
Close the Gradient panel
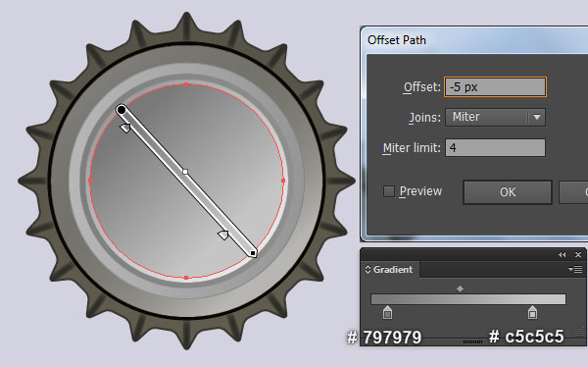578,255
